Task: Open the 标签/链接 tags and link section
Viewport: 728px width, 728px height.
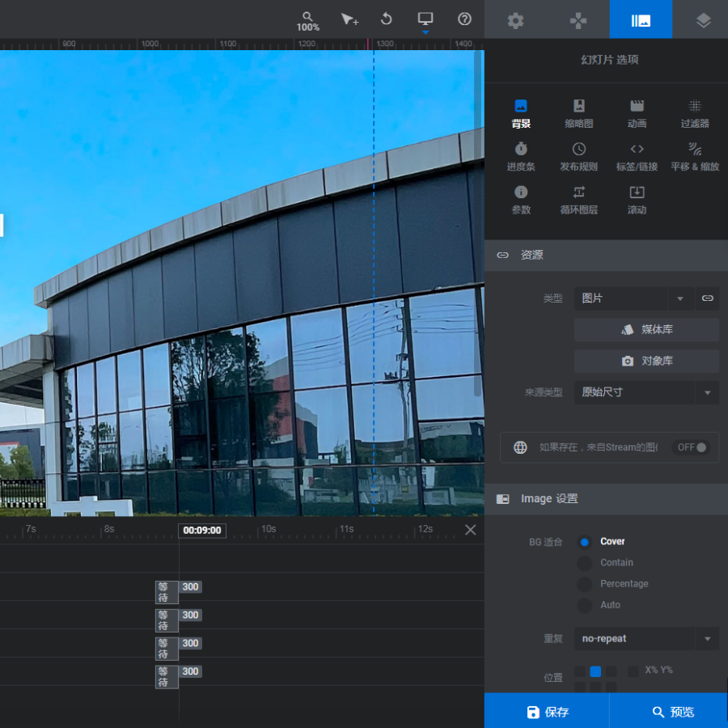Action: 637,157
